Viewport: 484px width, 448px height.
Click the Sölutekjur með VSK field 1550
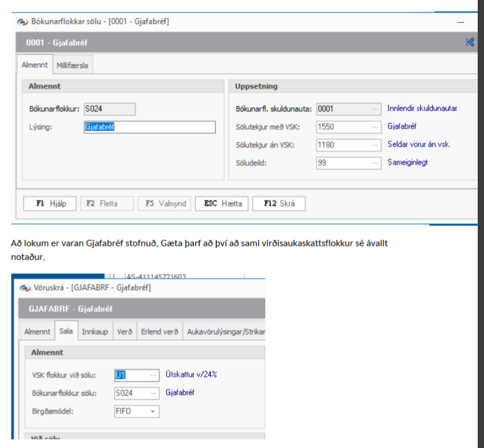(342, 127)
